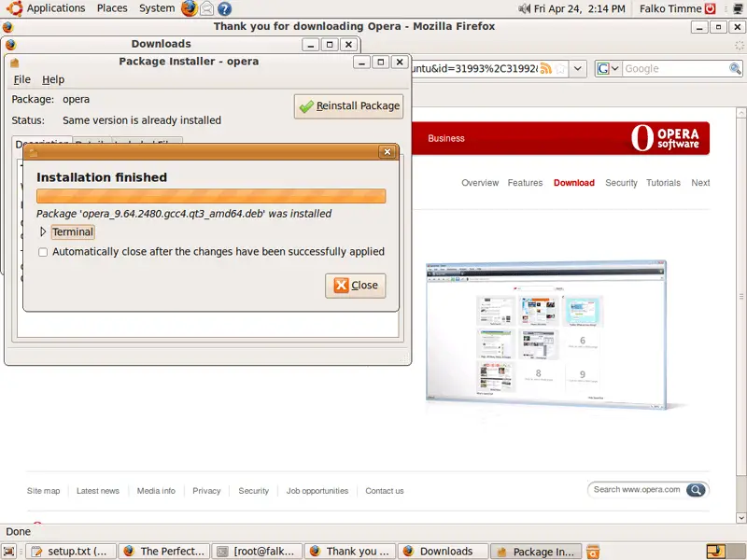Image resolution: width=747 pixels, height=560 pixels.
Task: Click the installation progress bar
Action: tap(211, 196)
